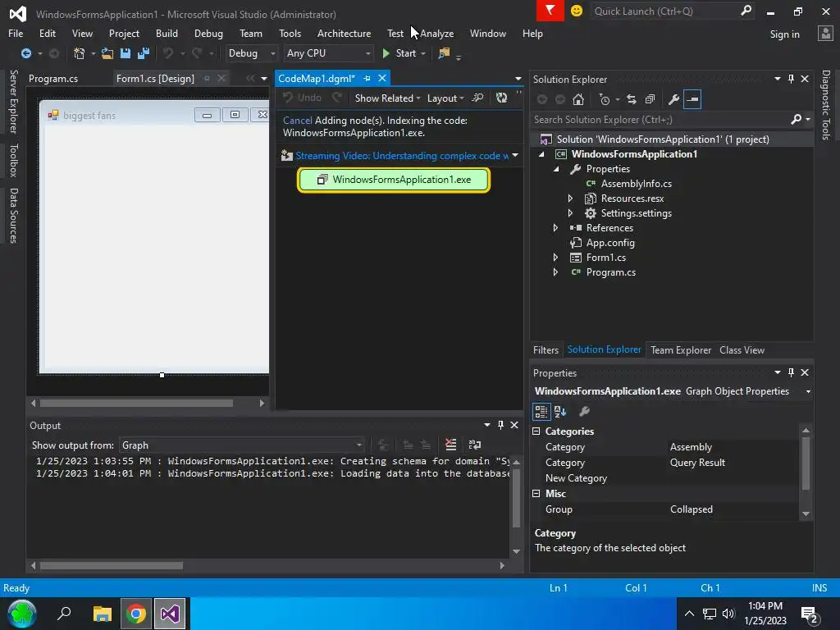Click the Quick Launch search magnifier
840x630 pixels.
click(x=746, y=11)
